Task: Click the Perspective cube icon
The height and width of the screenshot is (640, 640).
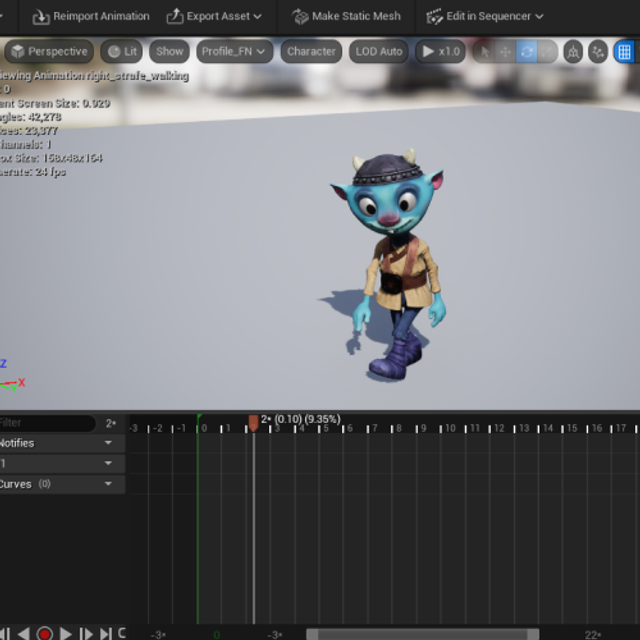Action: (18, 51)
